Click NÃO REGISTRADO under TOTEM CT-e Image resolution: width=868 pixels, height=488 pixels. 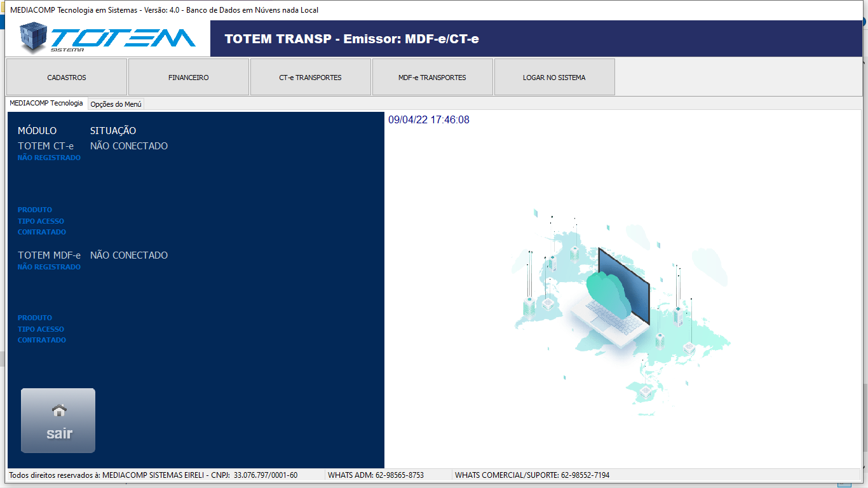49,158
